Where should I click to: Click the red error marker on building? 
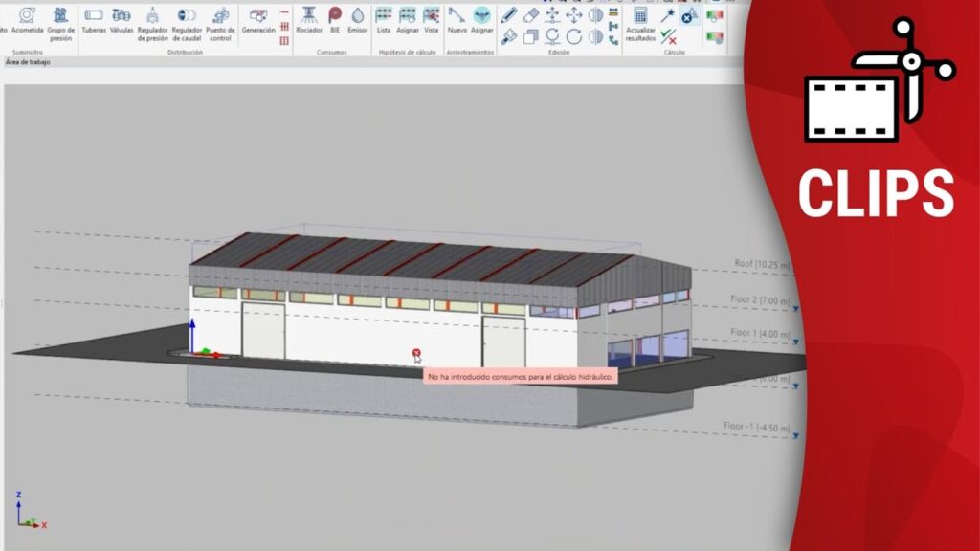click(x=416, y=353)
